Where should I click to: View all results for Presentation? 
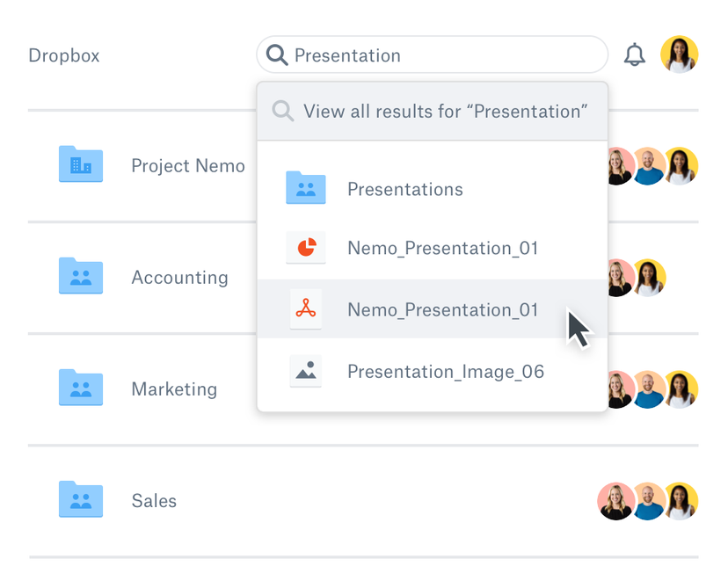[x=432, y=111]
